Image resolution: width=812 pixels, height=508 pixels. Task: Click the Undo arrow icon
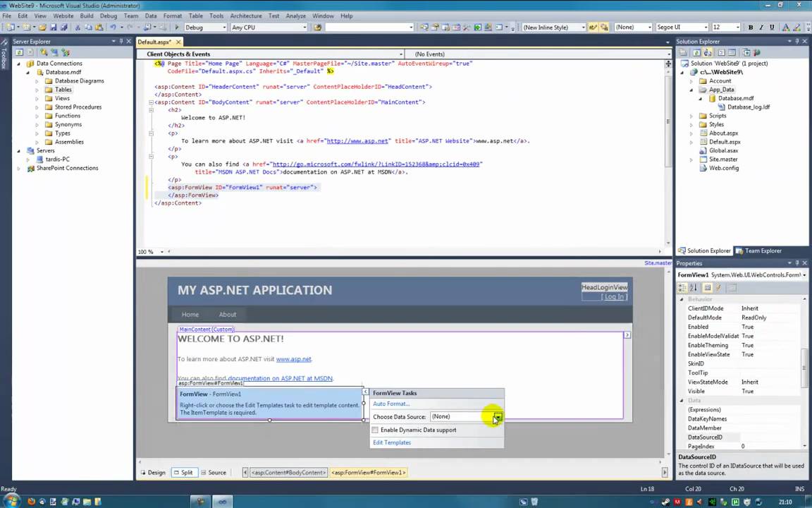(x=113, y=28)
